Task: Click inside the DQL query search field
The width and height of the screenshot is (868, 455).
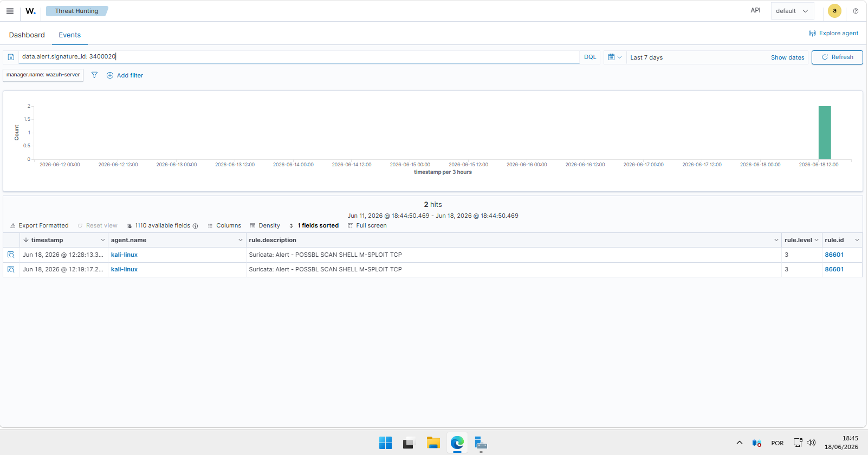Action: tap(299, 56)
